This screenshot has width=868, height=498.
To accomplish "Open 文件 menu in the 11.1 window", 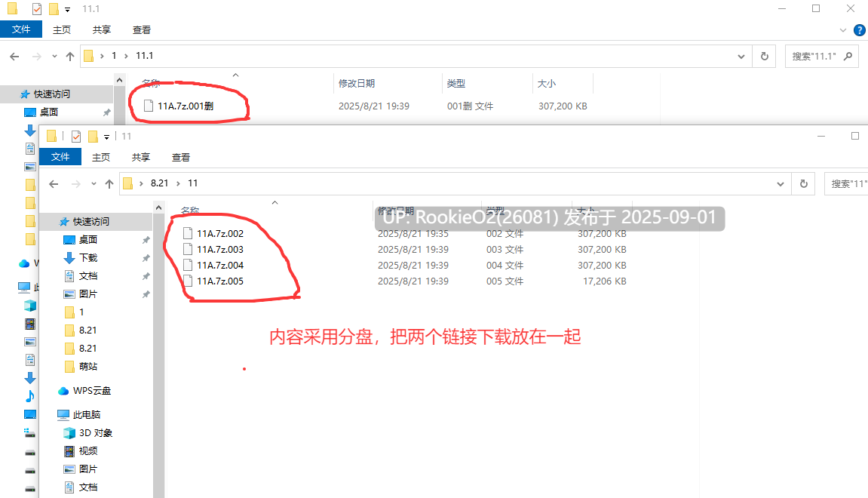I will (x=21, y=29).
